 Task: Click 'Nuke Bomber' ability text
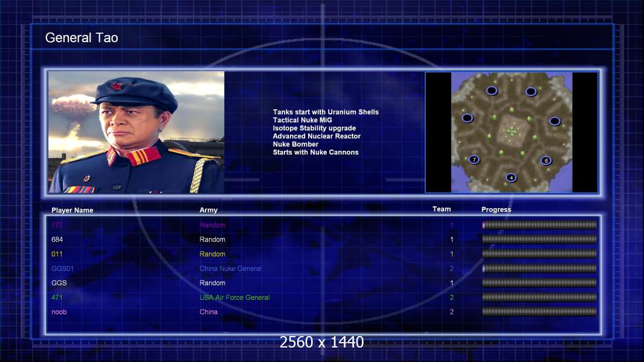(295, 144)
